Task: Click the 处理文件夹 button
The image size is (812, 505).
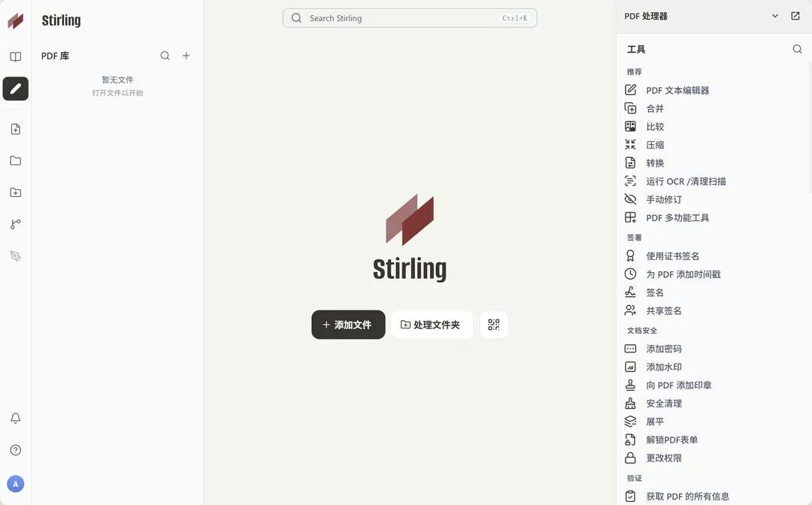Action: [x=432, y=325]
